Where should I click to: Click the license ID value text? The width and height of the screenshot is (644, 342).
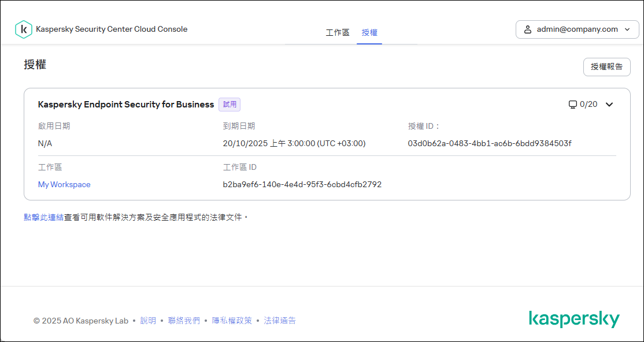tap(489, 143)
